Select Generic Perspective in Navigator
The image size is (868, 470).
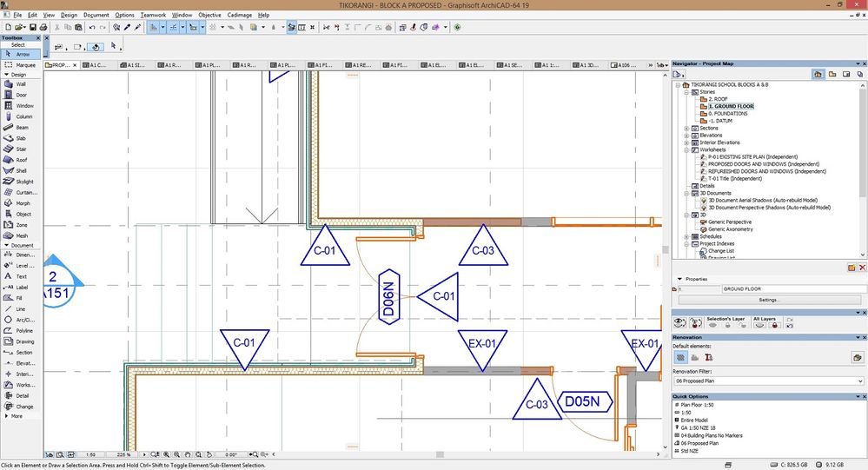point(730,222)
